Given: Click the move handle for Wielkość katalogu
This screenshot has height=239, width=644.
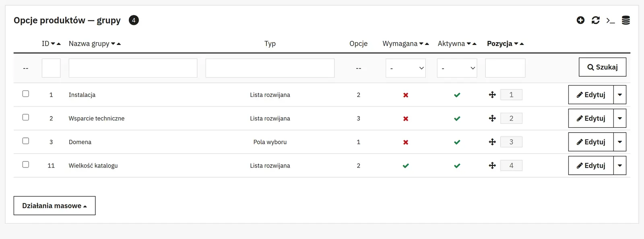Looking at the screenshot, I should point(492,165).
